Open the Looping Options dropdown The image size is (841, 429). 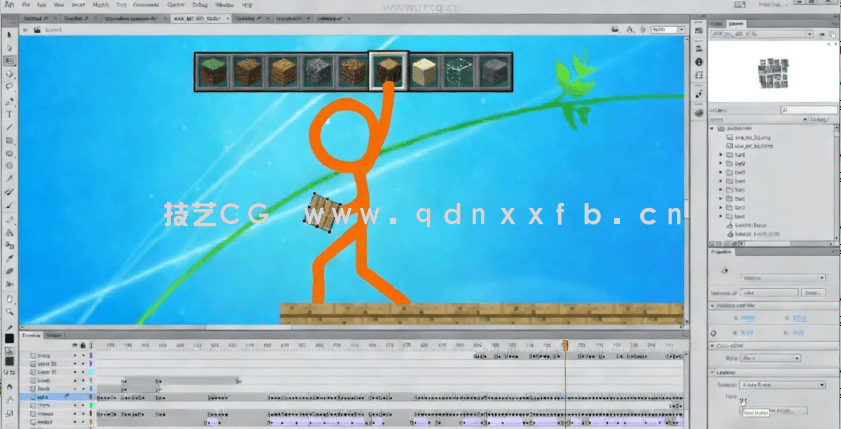[783, 385]
